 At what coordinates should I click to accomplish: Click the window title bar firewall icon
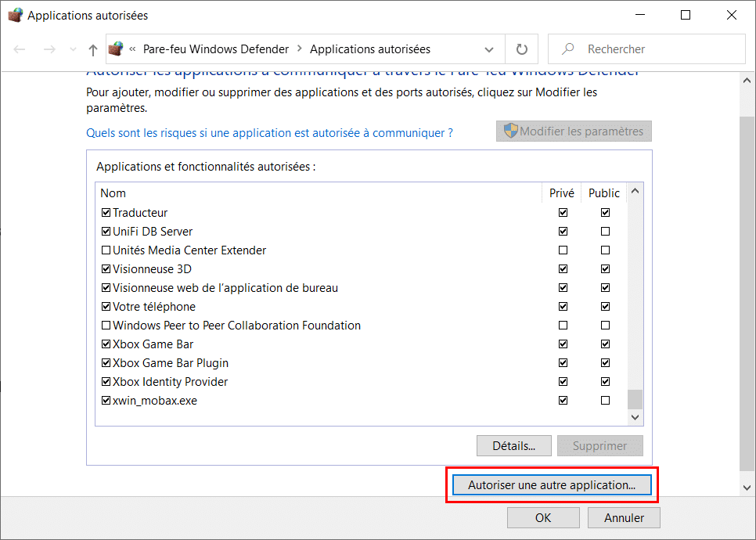click(x=16, y=16)
